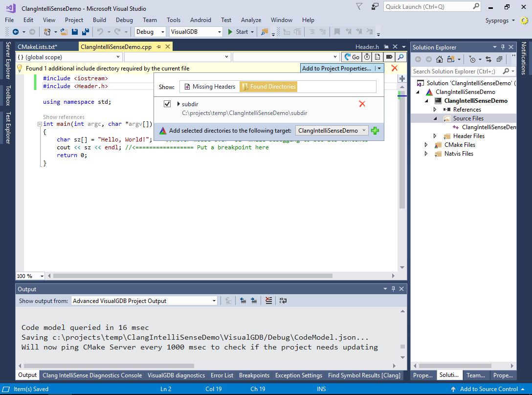Click the green plus to add selected directories
Viewport: 532px width, 395px height.
coord(375,131)
